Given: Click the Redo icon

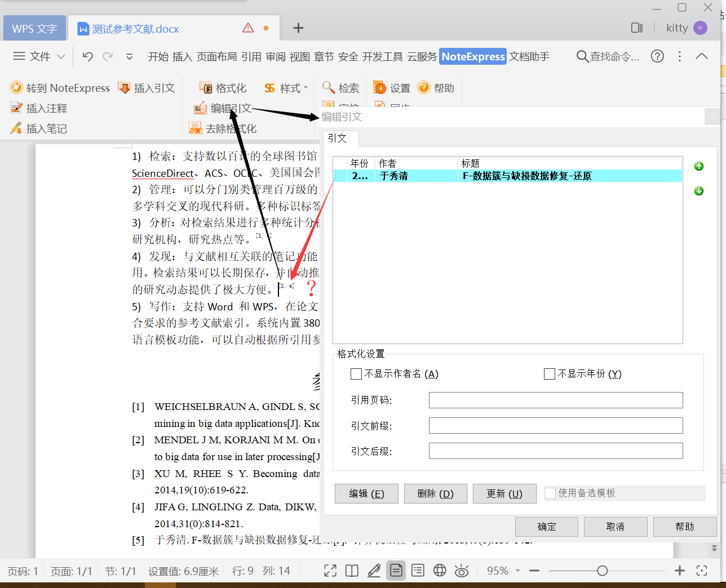Looking at the screenshot, I should tap(108, 56).
